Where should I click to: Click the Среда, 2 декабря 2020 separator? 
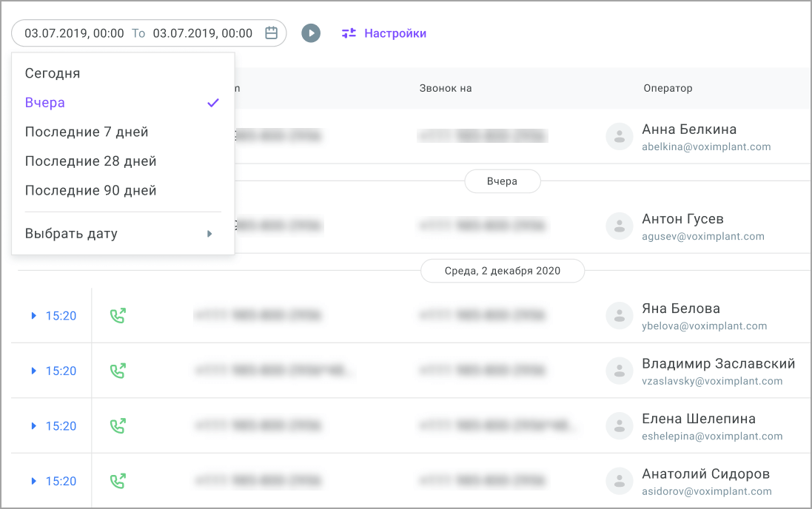coord(503,271)
